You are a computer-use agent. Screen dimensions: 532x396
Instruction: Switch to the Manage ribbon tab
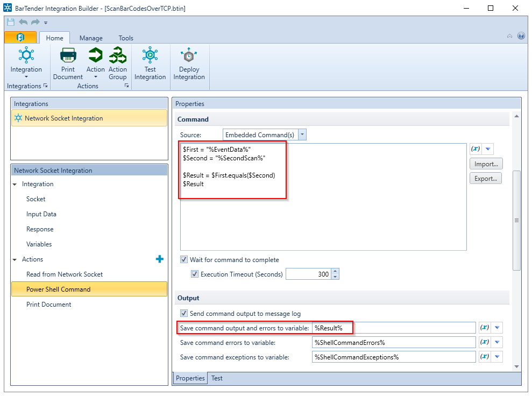tap(91, 38)
